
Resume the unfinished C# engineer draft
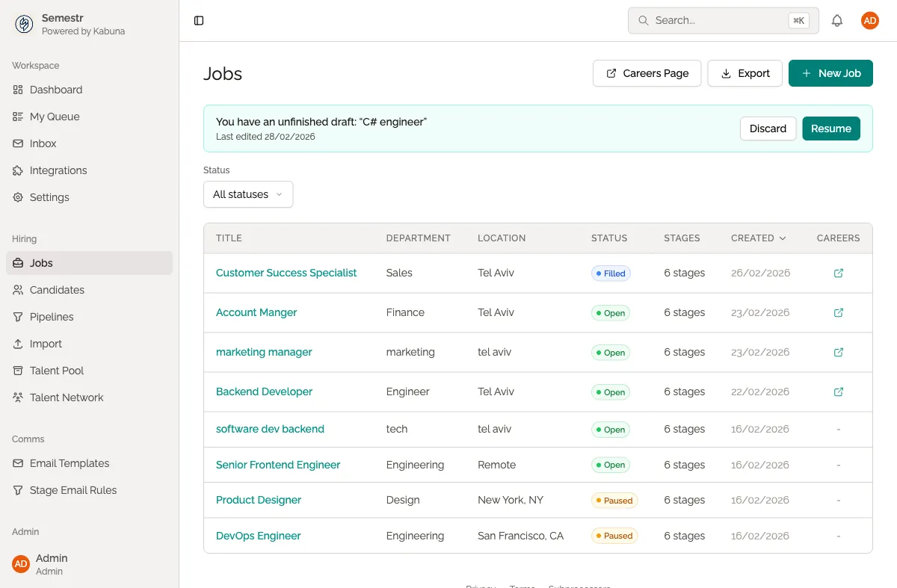pos(830,128)
